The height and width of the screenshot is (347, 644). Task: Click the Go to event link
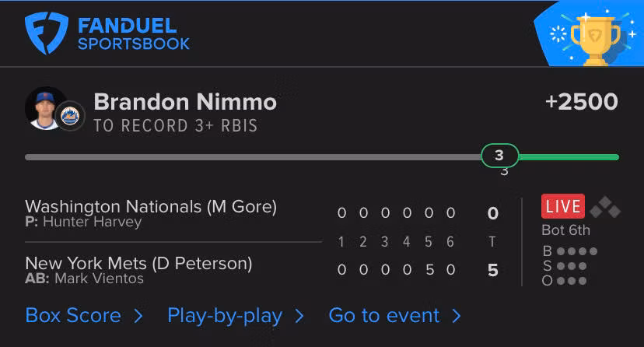(384, 315)
